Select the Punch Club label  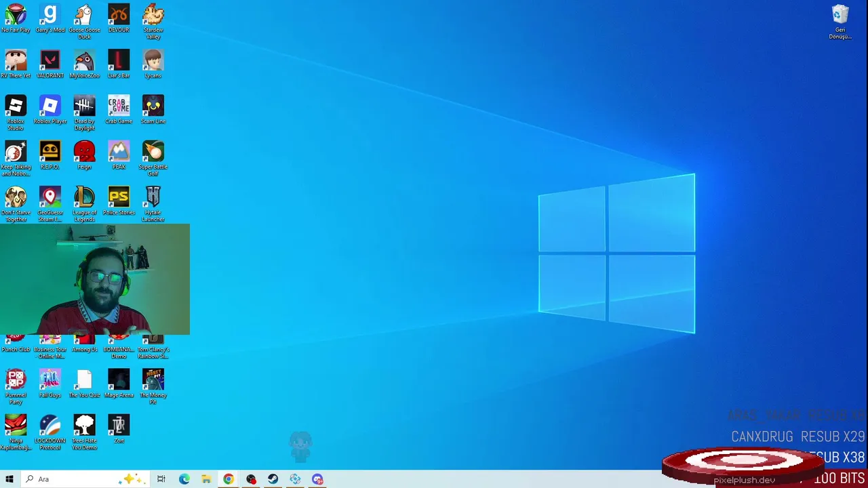pyautogui.click(x=16, y=349)
